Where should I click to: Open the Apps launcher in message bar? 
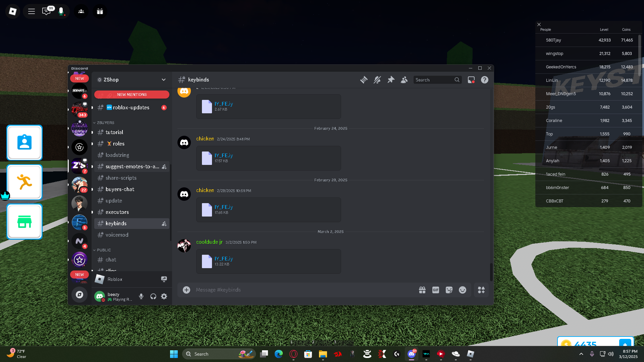coord(481,290)
